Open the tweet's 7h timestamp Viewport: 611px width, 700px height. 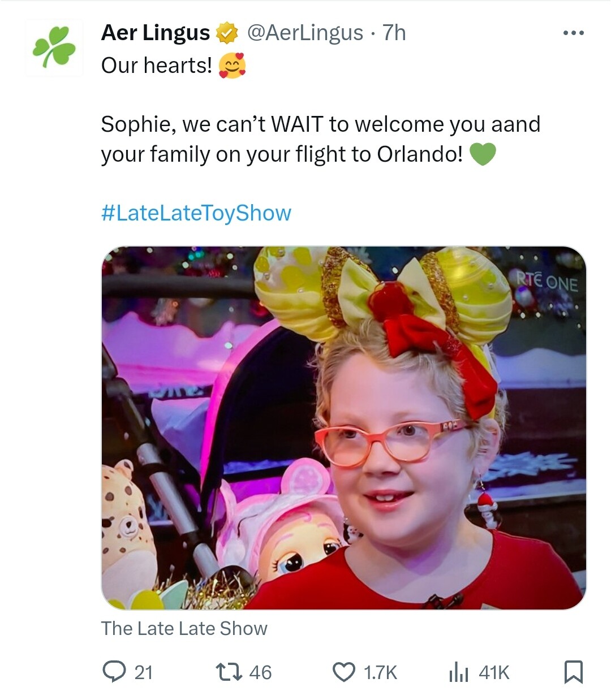pos(394,33)
